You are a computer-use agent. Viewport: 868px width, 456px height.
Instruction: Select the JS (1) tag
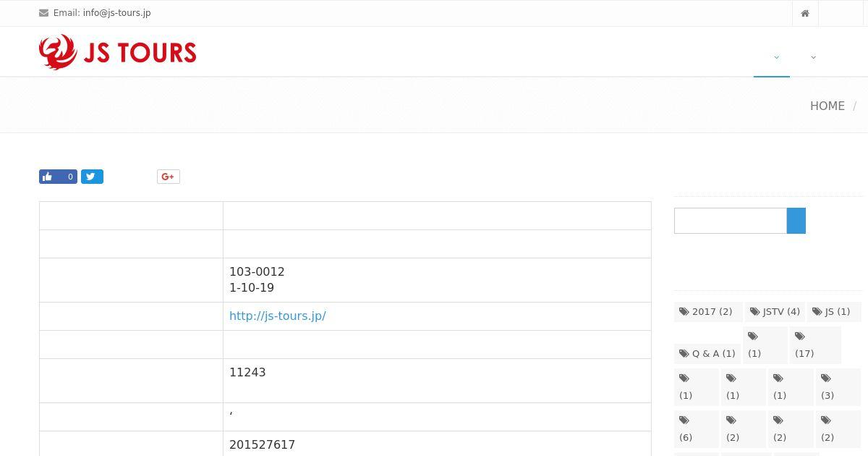click(834, 312)
